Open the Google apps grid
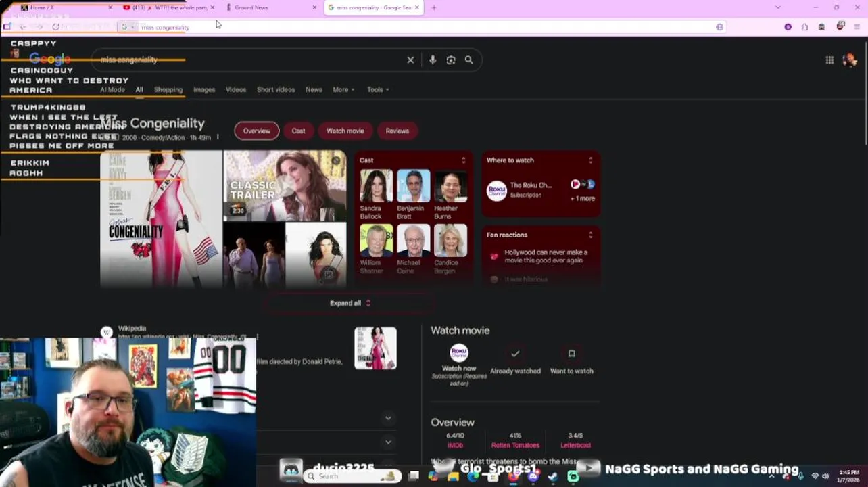868x487 pixels. click(829, 60)
